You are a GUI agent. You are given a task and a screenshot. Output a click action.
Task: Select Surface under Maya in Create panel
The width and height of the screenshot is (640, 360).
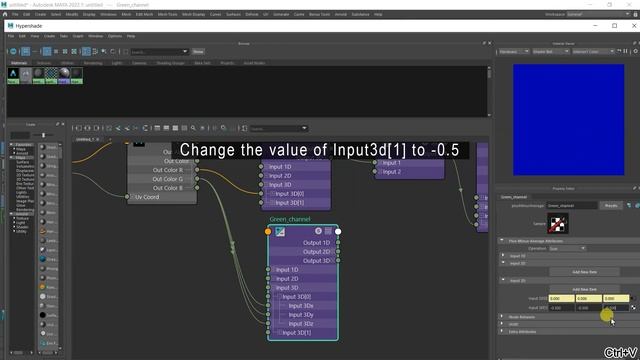point(22,162)
